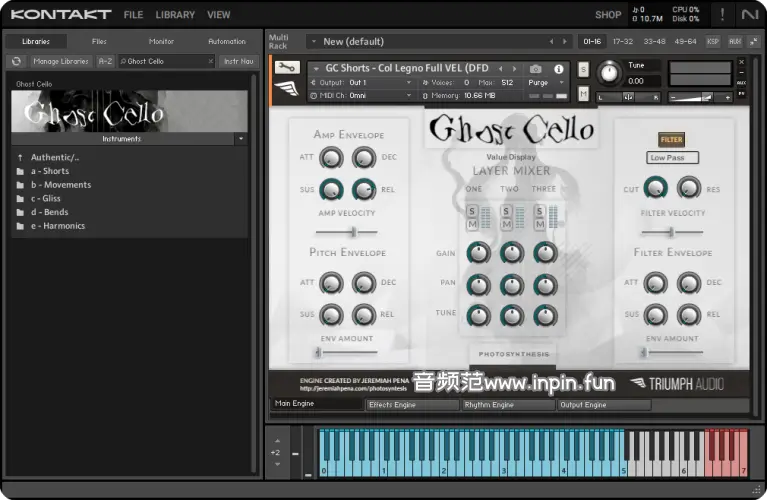Image resolution: width=767 pixels, height=500 pixels.
Task: Open the LIBRARY menu
Action: point(175,15)
